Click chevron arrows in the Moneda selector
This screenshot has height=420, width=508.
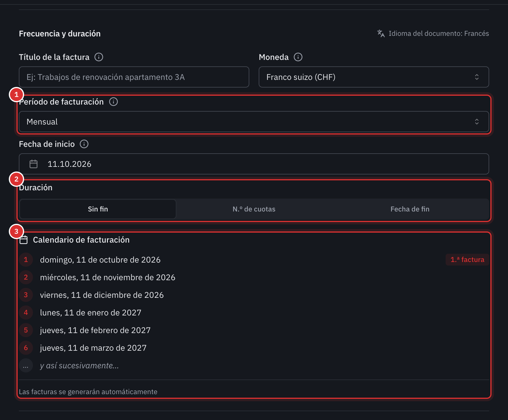coord(477,77)
